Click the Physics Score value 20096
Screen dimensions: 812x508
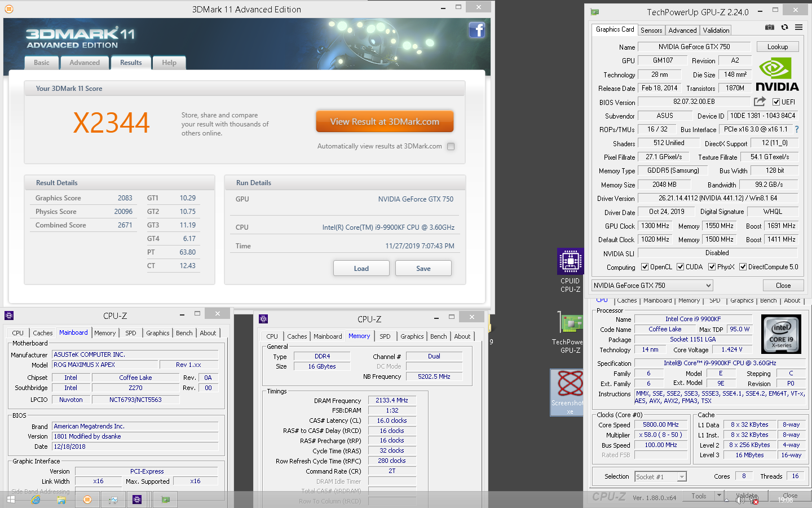coord(123,212)
